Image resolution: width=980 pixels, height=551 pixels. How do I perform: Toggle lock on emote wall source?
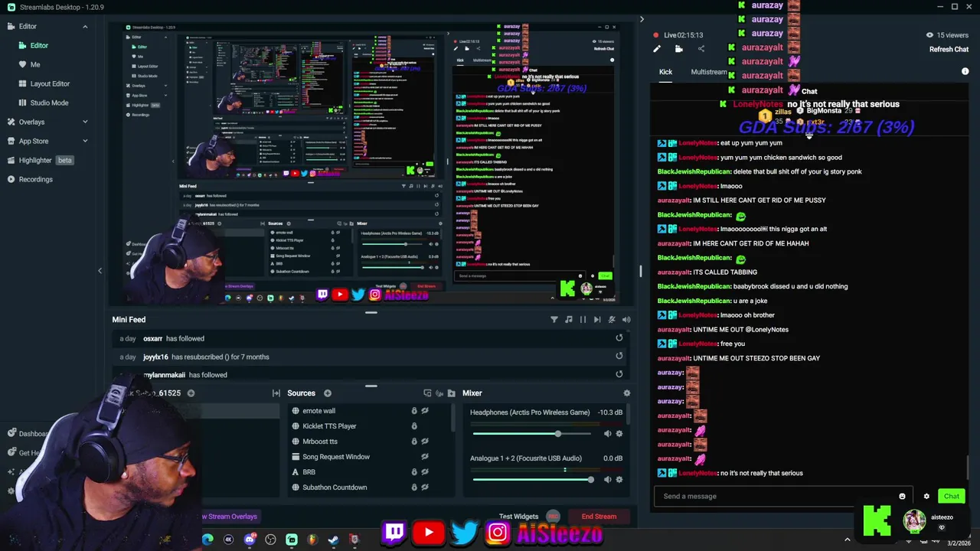point(414,411)
